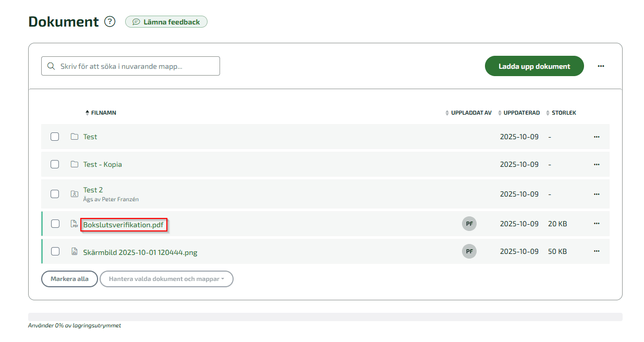Click the shared folder icon for Test 2
Screen dimensions: 644x342
(x=74, y=194)
